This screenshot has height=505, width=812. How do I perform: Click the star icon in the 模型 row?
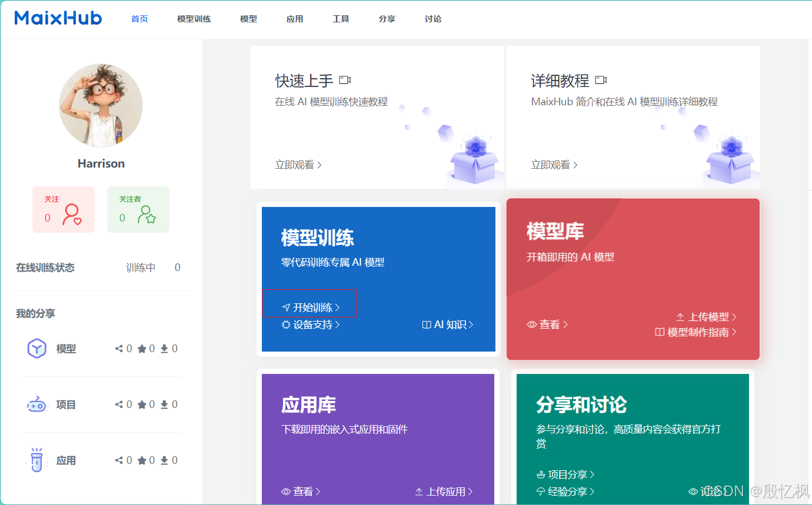[x=142, y=349]
